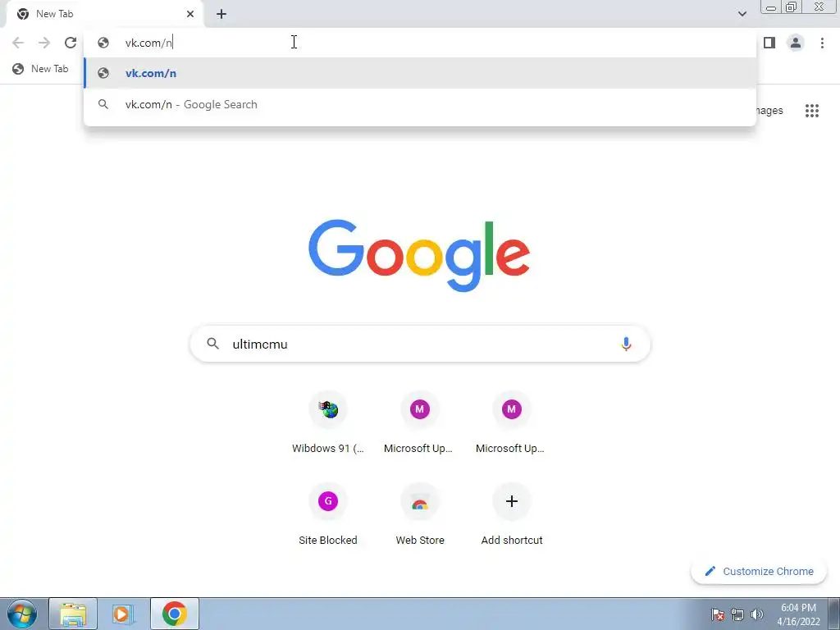Close the New Tab tab
The image size is (840, 630).
click(x=190, y=15)
